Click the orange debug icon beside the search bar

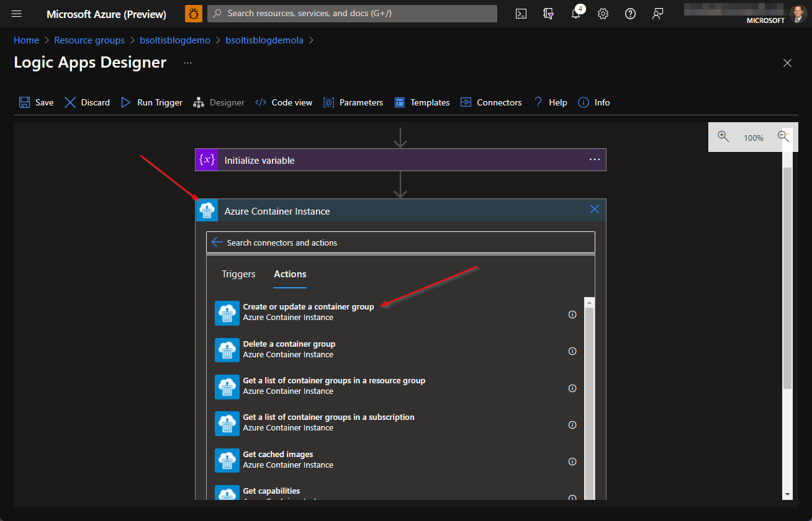point(193,13)
